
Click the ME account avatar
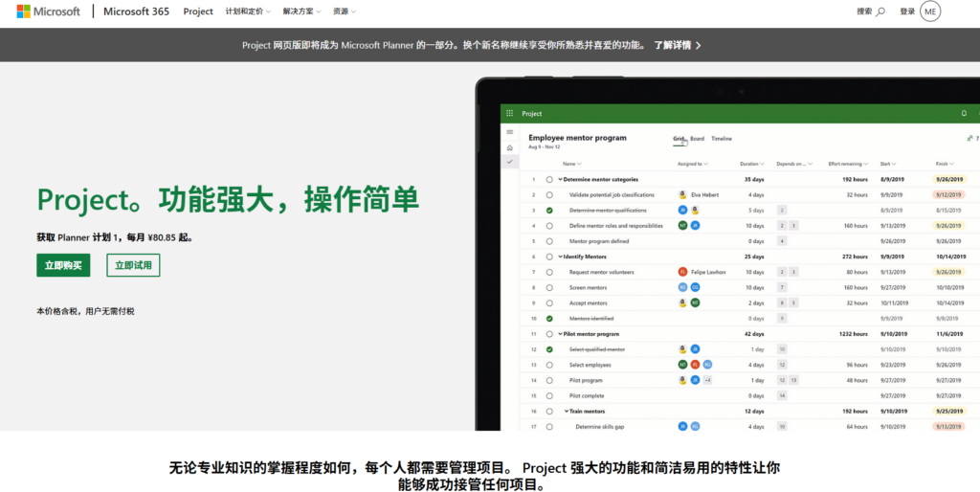(x=930, y=11)
